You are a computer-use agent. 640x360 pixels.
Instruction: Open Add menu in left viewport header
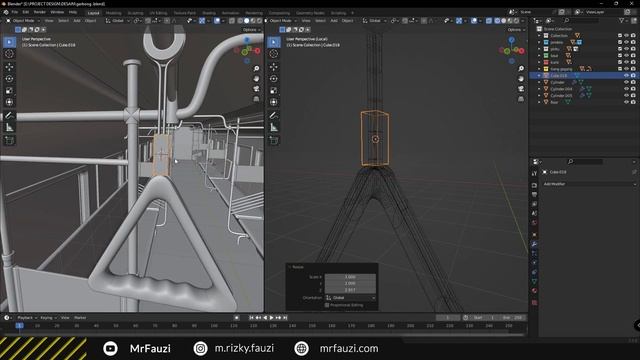coord(77,20)
